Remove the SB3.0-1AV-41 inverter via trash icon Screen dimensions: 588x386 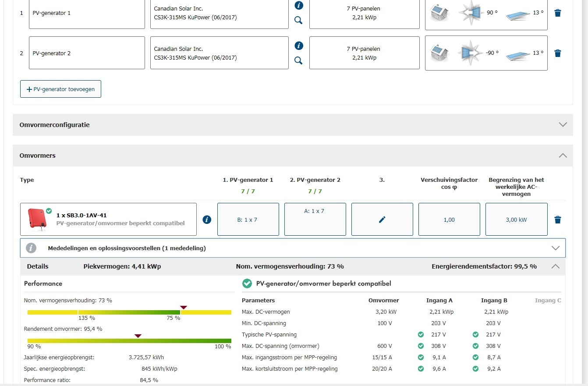(x=557, y=220)
